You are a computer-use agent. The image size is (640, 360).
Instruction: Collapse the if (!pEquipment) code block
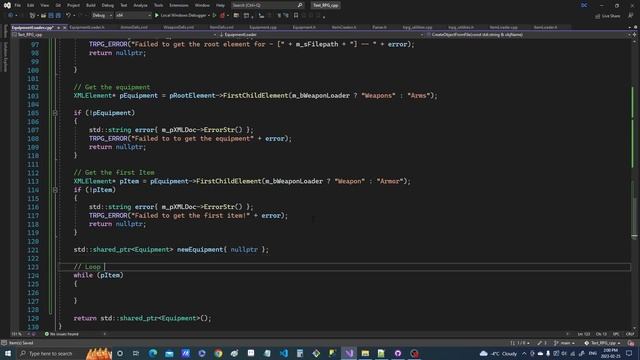pos(55,113)
